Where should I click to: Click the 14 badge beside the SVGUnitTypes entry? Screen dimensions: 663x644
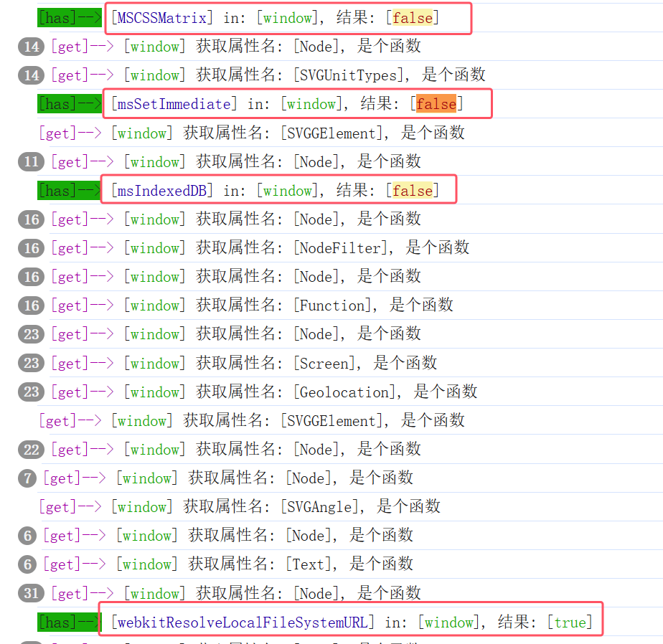click(31, 75)
